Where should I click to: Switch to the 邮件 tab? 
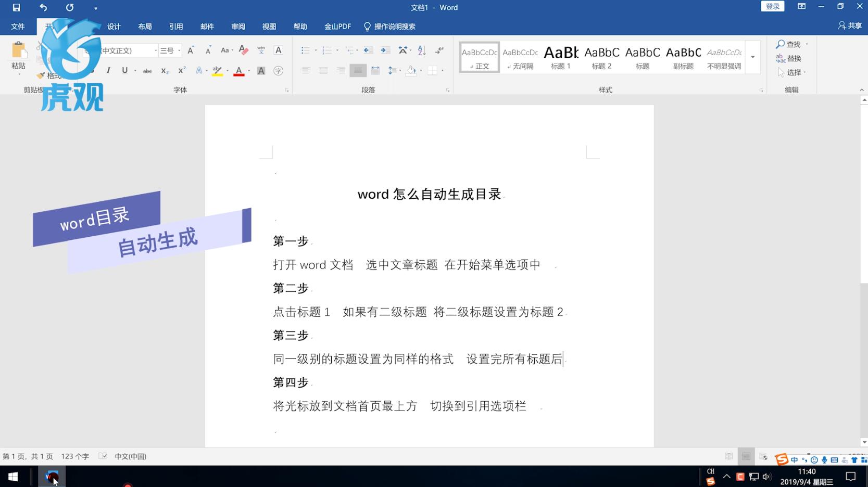point(207,27)
